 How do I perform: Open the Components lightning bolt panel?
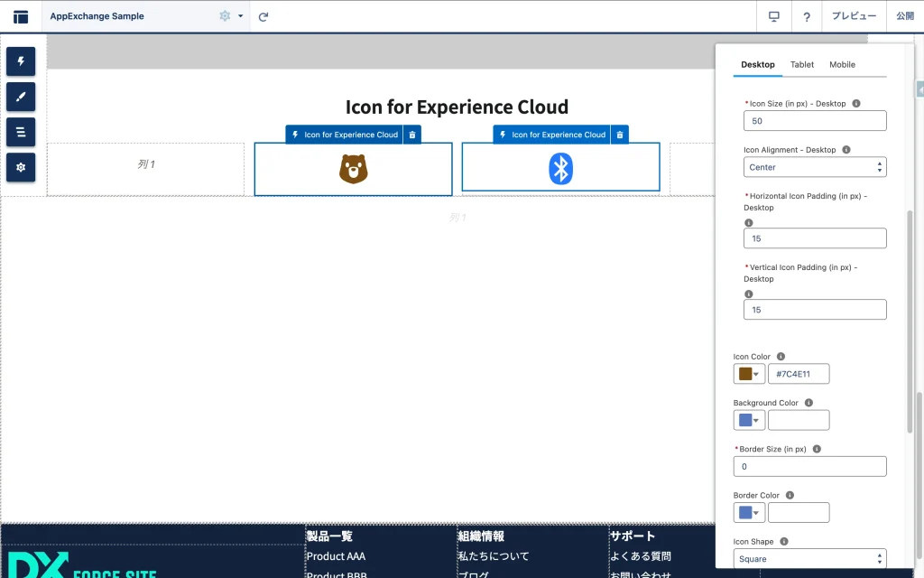pyautogui.click(x=21, y=61)
